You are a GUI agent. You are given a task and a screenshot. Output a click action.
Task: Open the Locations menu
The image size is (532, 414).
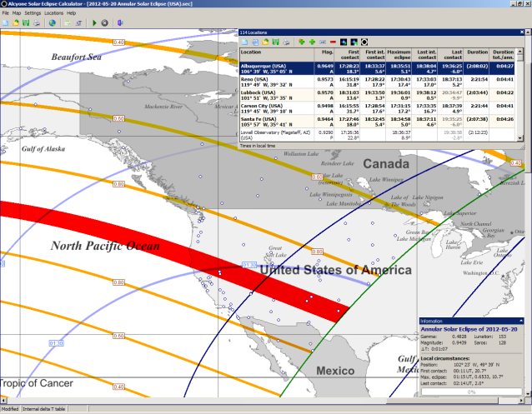(x=53, y=13)
